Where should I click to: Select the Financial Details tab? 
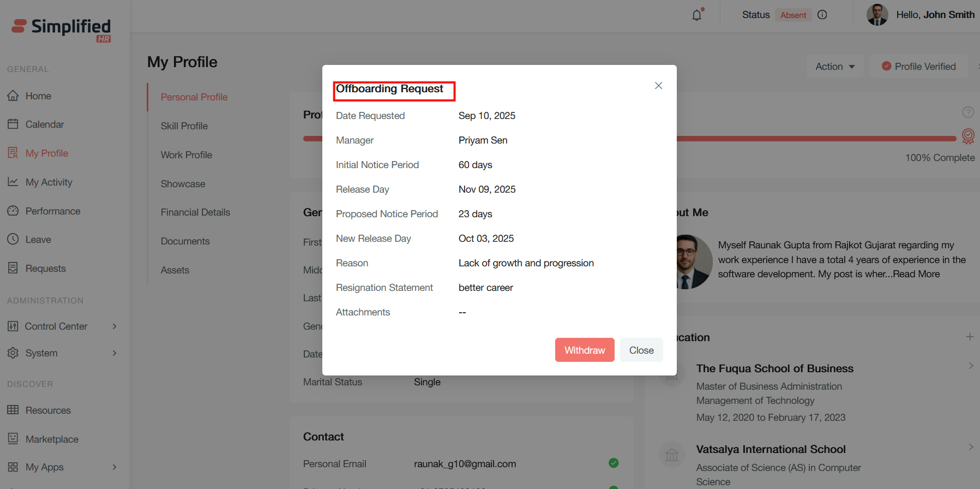click(x=195, y=212)
